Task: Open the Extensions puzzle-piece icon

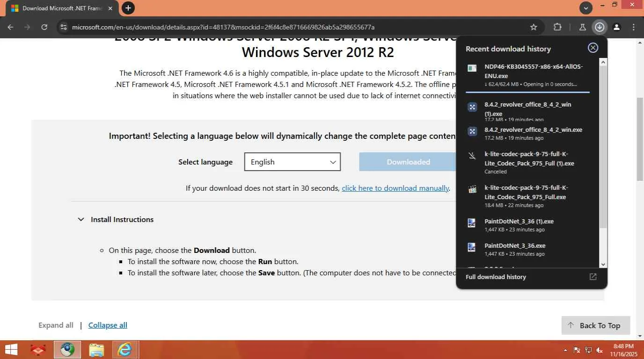Action: [x=557, y=27]
